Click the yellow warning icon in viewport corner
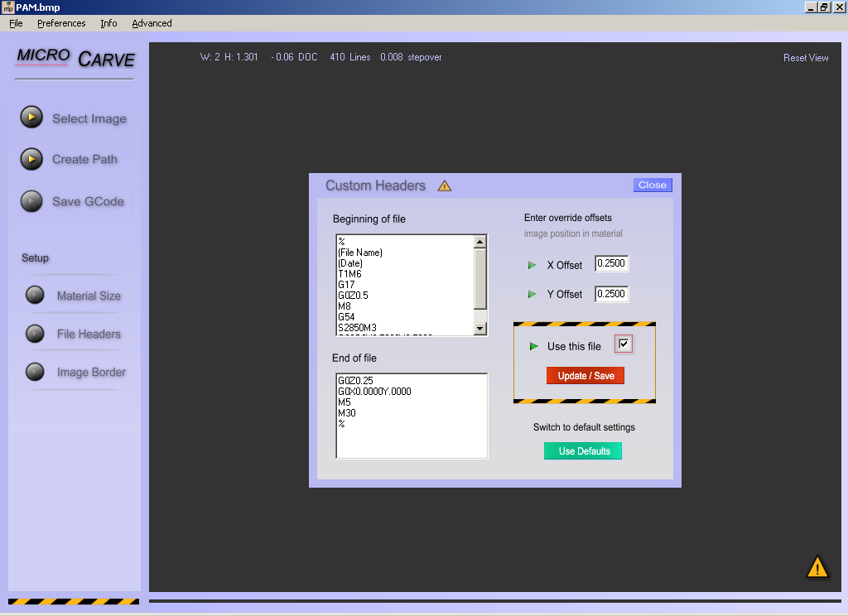848x616 pixels. pos(817,567)
